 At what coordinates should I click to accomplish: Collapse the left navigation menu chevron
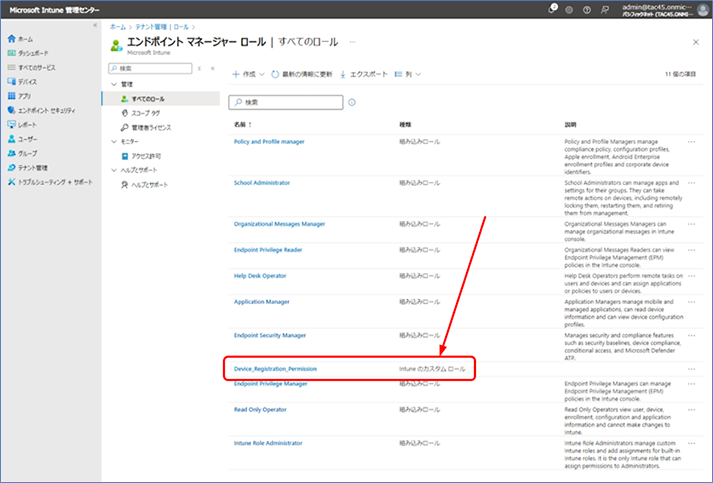click(95, 25)
